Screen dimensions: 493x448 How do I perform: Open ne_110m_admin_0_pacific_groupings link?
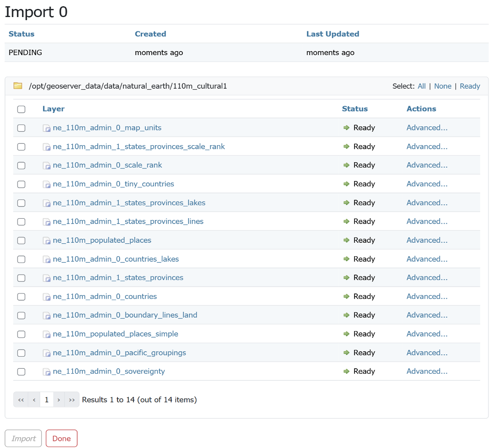click(x=120, y=353)
